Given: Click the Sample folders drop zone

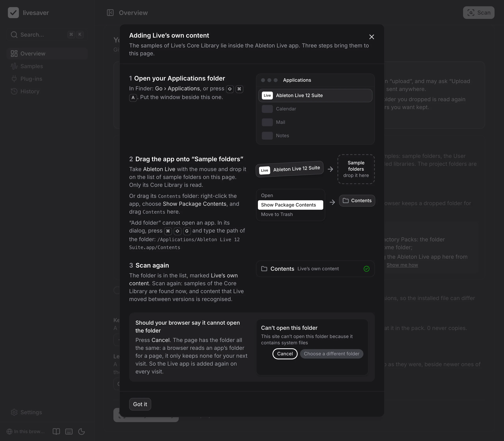Looking at the screenshot, I should (356, 169).
